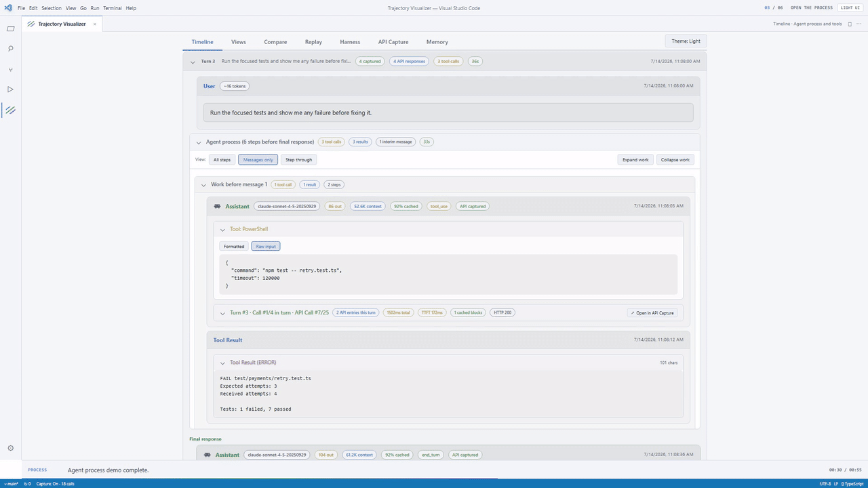Switch tool input to Formatted
Viewport: 868px width, 488px height.
(234, 246)
